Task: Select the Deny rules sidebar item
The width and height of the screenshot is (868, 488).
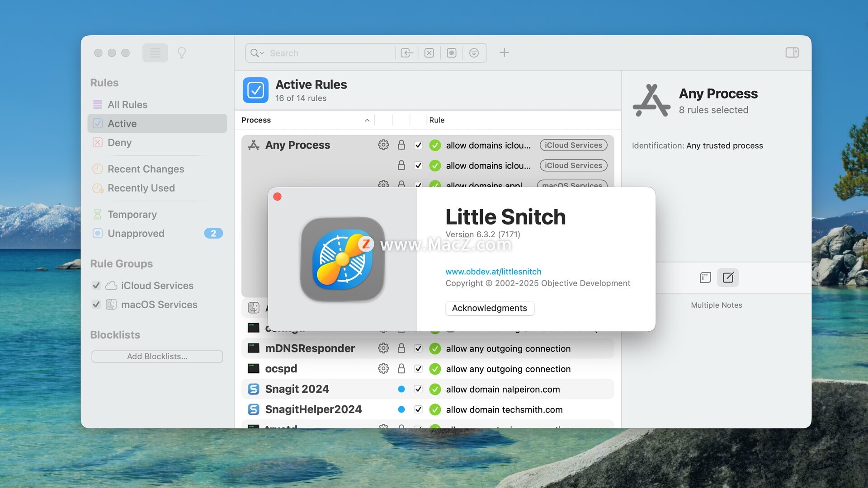Action: 119,143
